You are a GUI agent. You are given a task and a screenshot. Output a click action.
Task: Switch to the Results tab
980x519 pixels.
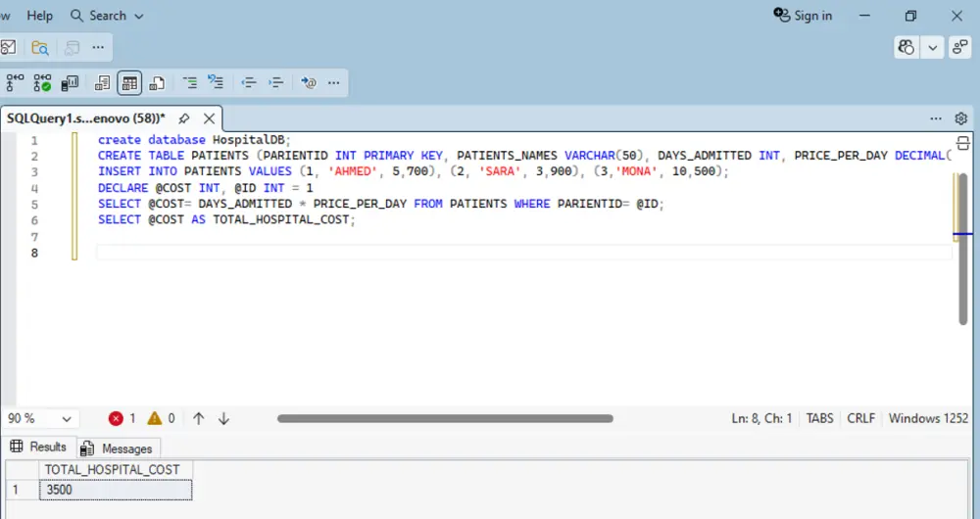(x=39, y=447)
